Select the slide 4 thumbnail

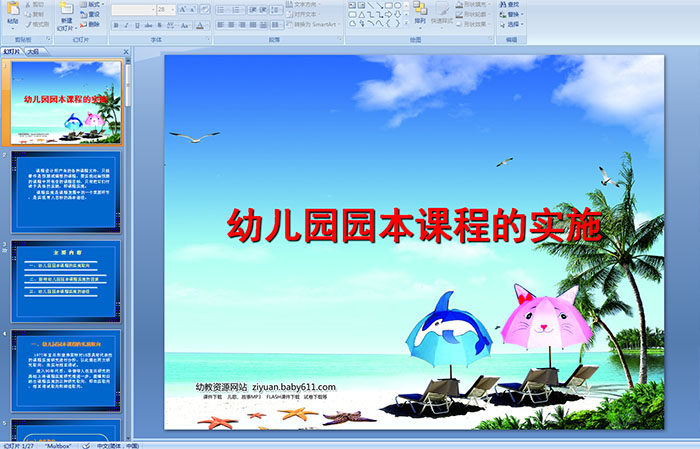pyautogui.click(x=66, y=370)
